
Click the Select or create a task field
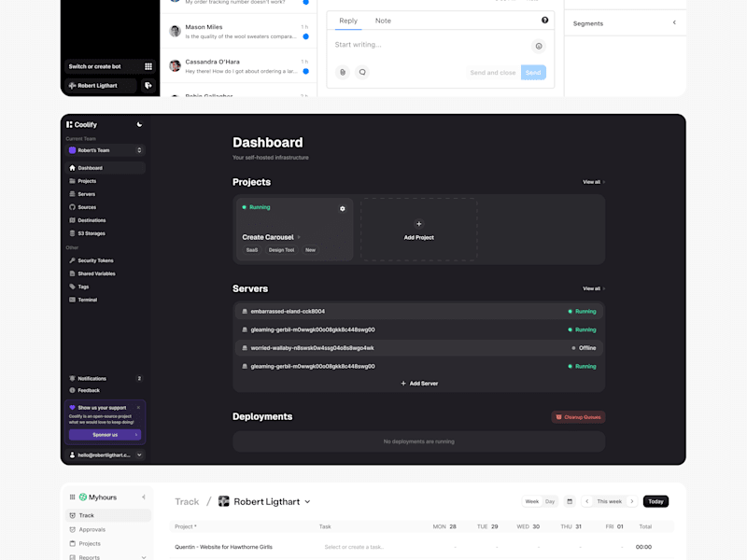[354, 547]
